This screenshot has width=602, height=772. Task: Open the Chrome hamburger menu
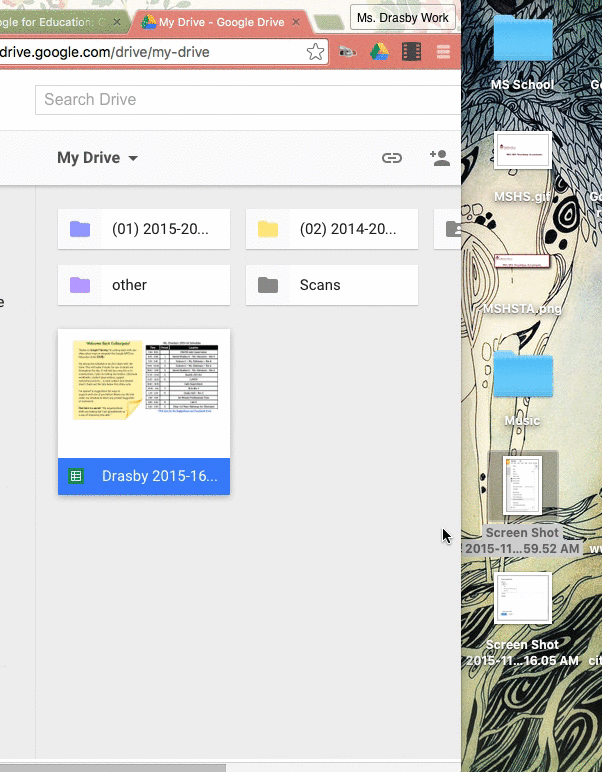coord(443,52)
